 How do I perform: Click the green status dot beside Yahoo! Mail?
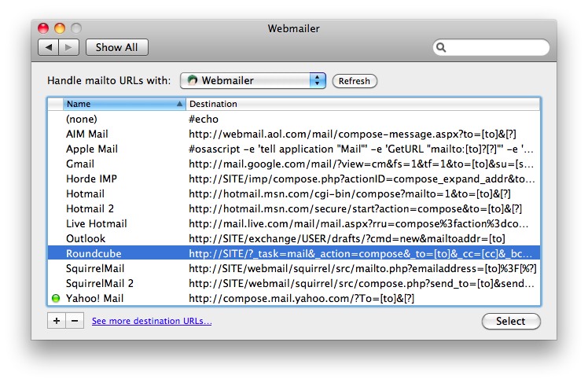click(55, 299)
